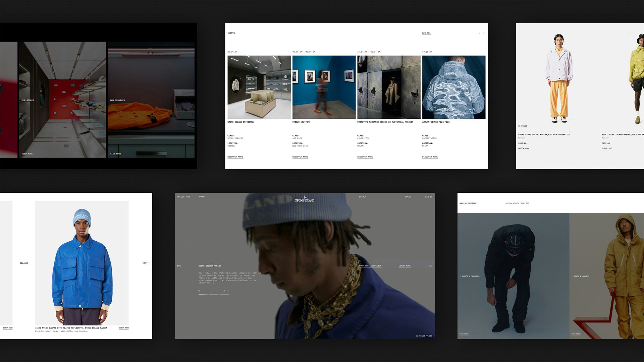Click Discover More under Autumn_Winter event
Viewport: 644px width, 362px height.
[x=430, y=157]
